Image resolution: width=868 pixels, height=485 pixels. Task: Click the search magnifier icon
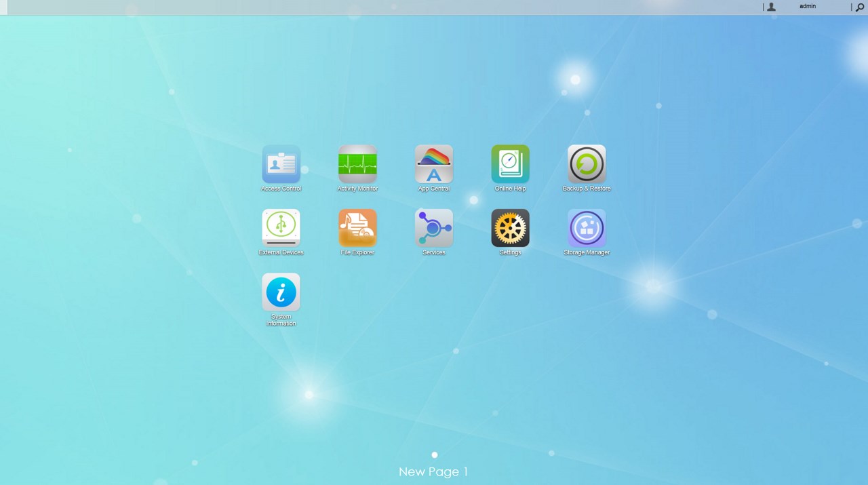[x=860, y=7]
